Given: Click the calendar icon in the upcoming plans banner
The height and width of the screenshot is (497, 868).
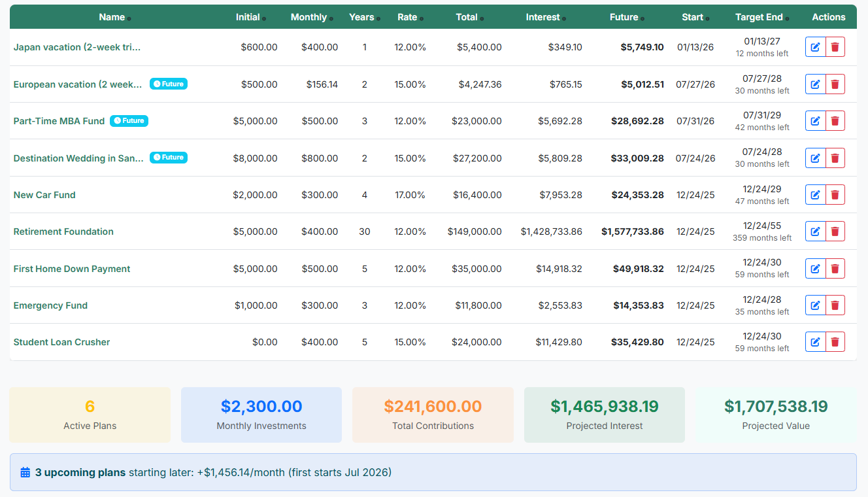Looking at the screenshot, I should point(25,472).
